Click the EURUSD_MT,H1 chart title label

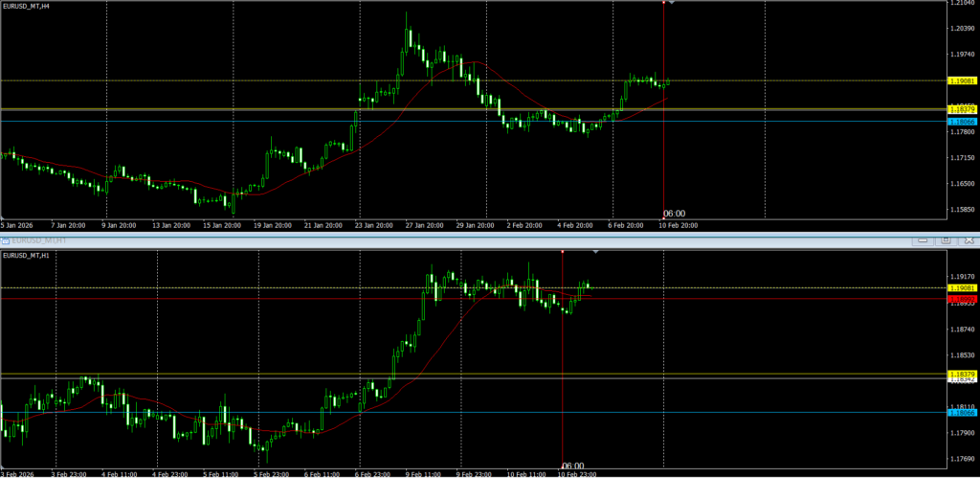[x=27, y=256]
